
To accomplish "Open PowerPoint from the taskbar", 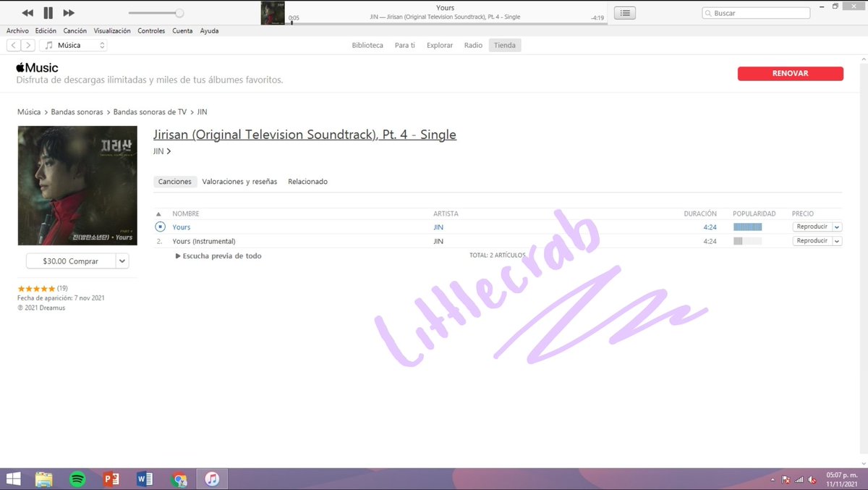I will pos(111,479).
